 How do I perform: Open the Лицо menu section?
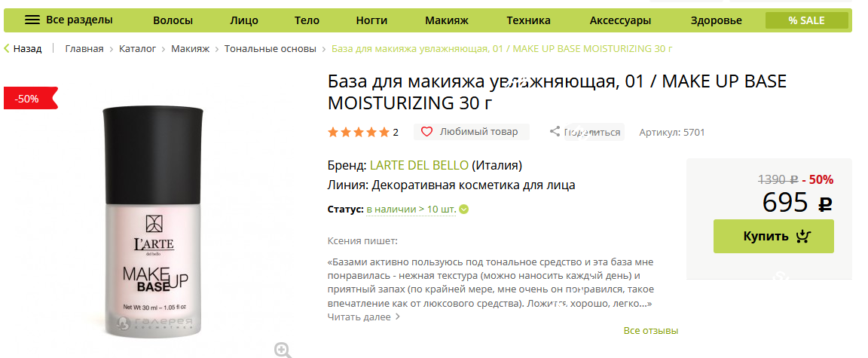coord(244,21)
